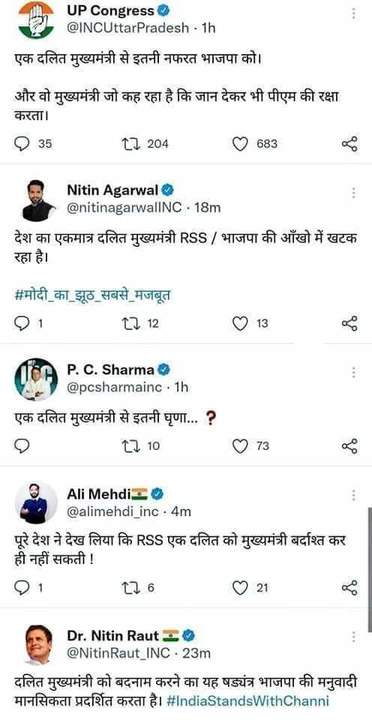Like Nitin Agarwal's tweet
The height and width of the screenshot is (720, 372).
[239, 324]
